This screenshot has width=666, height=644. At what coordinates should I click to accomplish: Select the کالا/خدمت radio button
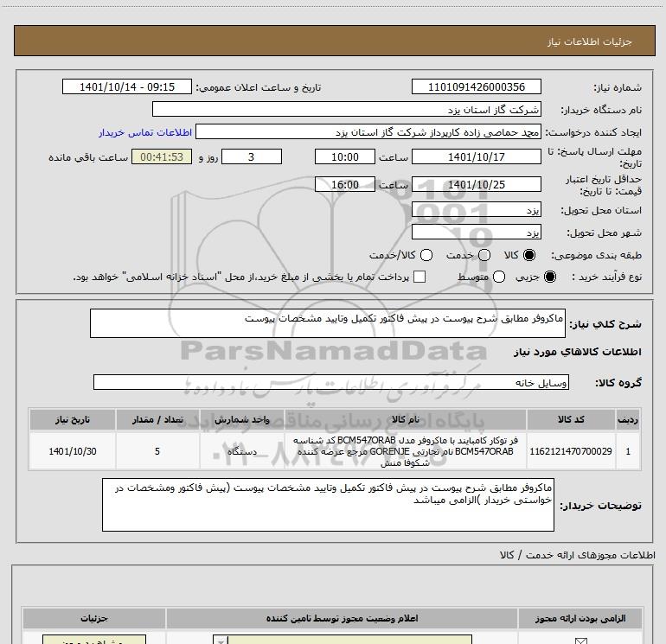(426, 255)
